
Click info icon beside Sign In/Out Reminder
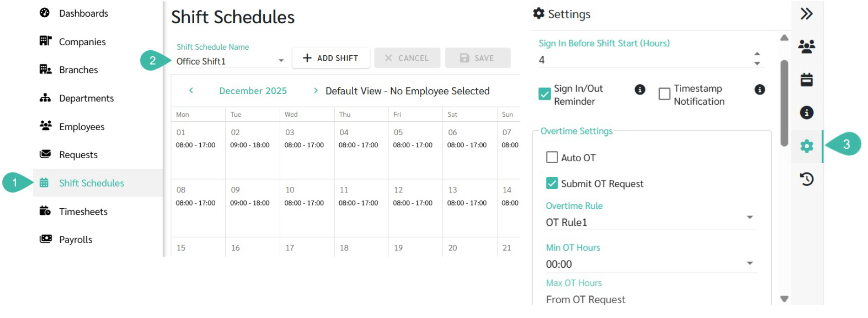tap(640, 90)
